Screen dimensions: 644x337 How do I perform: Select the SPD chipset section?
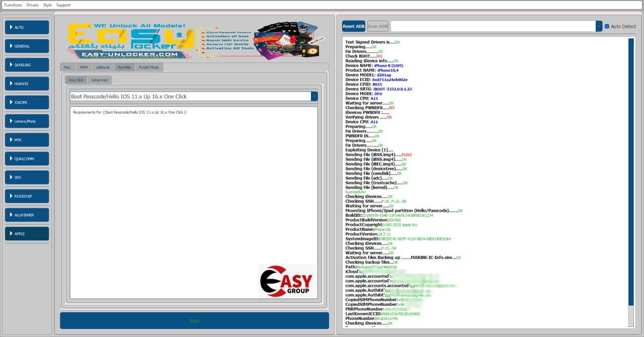click(27, 178)
